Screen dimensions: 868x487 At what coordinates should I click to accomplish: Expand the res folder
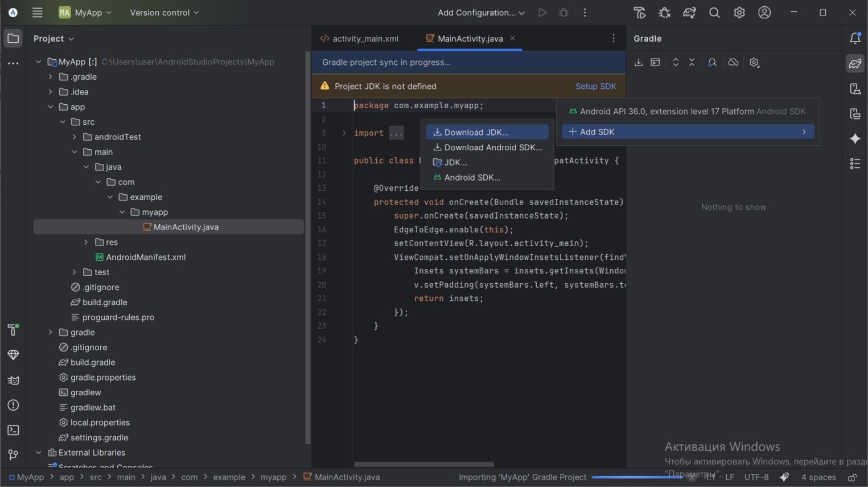click(86, 242)
